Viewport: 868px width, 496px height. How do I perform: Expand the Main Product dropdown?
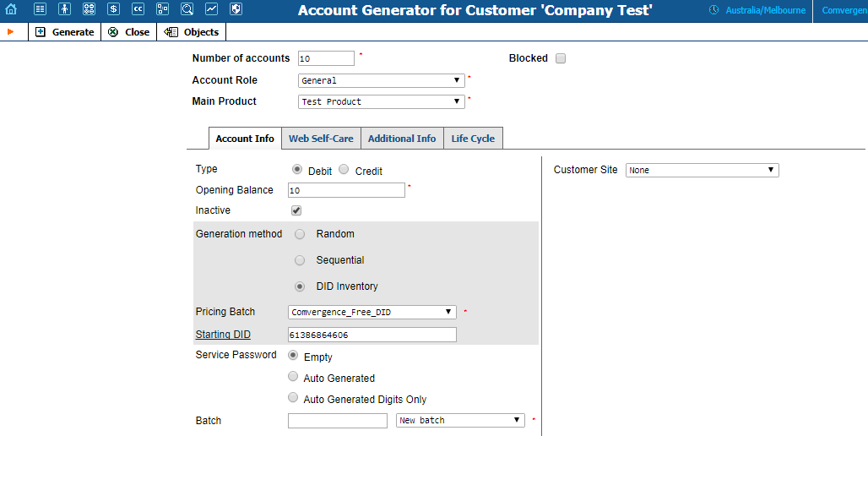381,101
